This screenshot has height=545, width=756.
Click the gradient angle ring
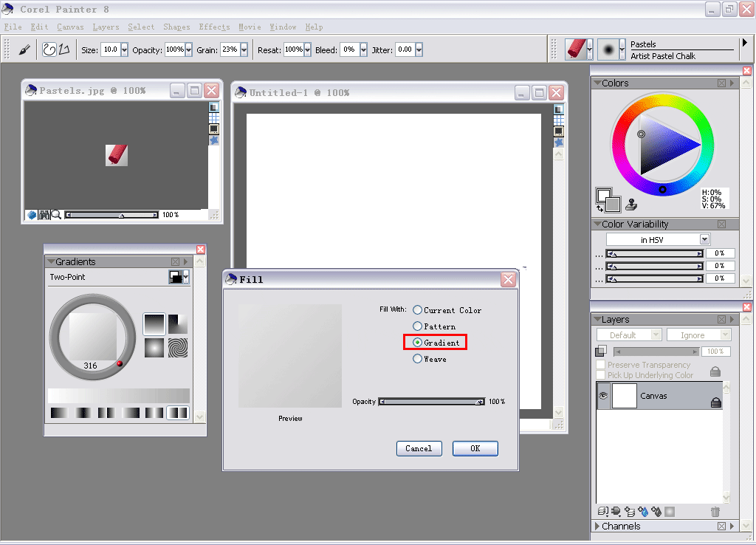92,337
